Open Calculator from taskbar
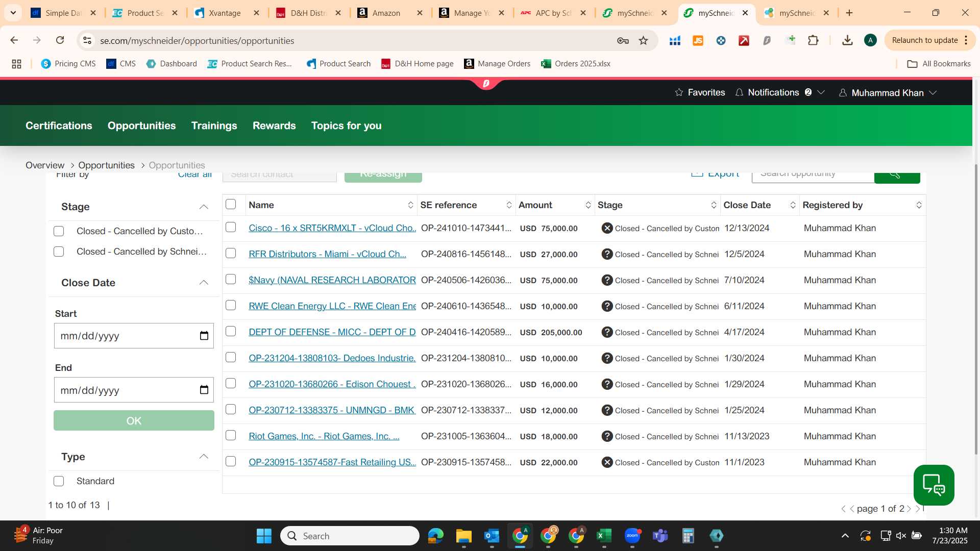Image resolution: width=980 pixels, height=551 pixels. 688,536
